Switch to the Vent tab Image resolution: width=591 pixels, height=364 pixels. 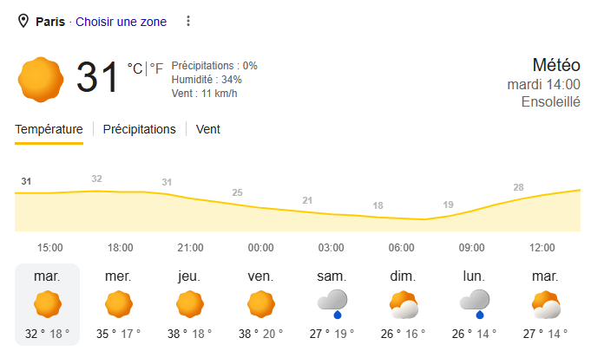[208, 129]
